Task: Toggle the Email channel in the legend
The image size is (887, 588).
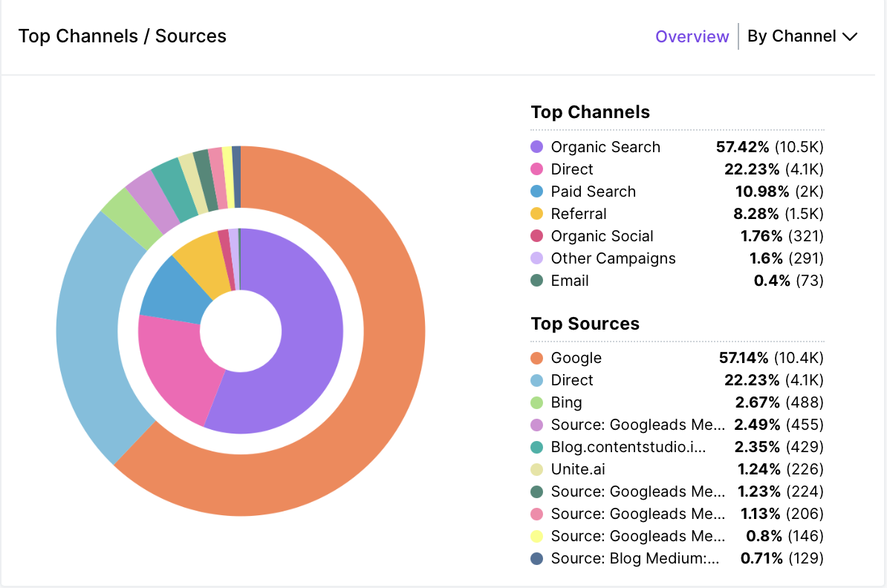Action: [569, 281]
